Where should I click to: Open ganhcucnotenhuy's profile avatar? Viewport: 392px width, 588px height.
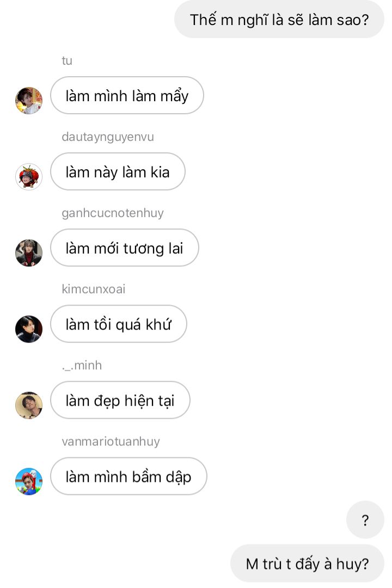coord(28,253)
